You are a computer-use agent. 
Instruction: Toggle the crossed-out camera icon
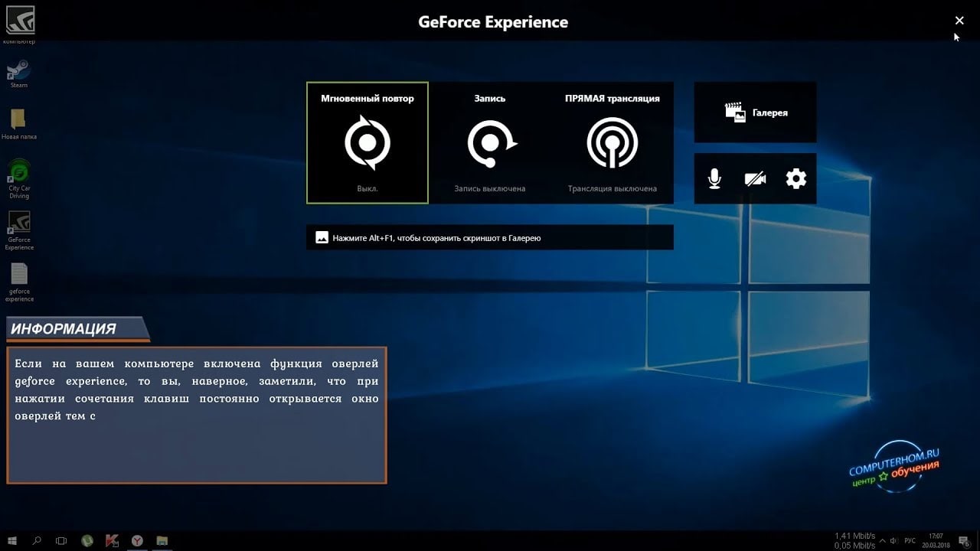tap(755, 179)
